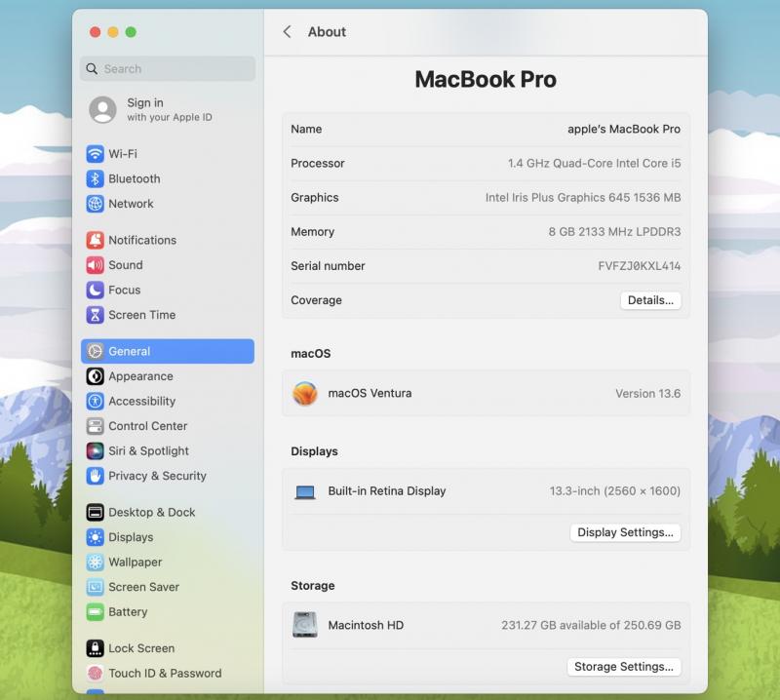Switch to Control Center pane

point(147,426)
